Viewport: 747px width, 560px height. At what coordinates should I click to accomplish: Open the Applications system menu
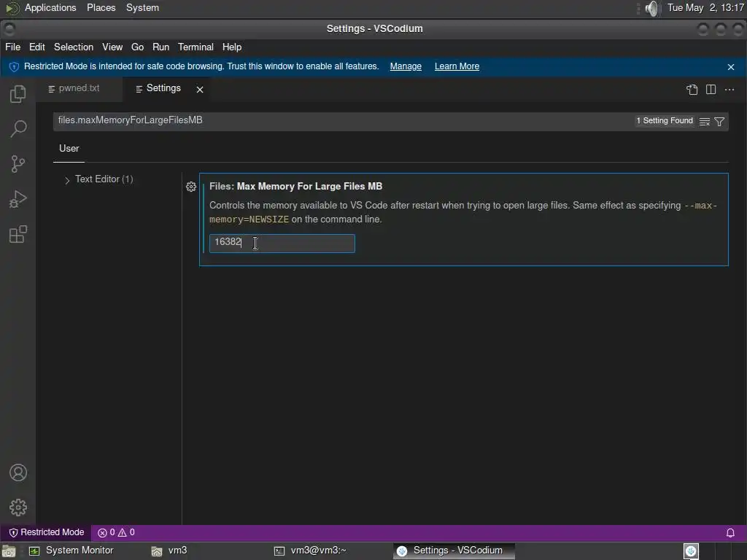50,8
